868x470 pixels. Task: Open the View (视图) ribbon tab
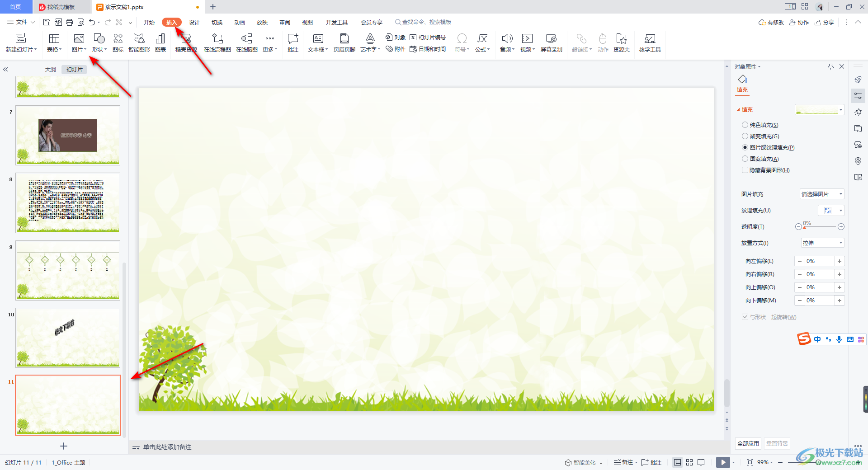(307, 22)
